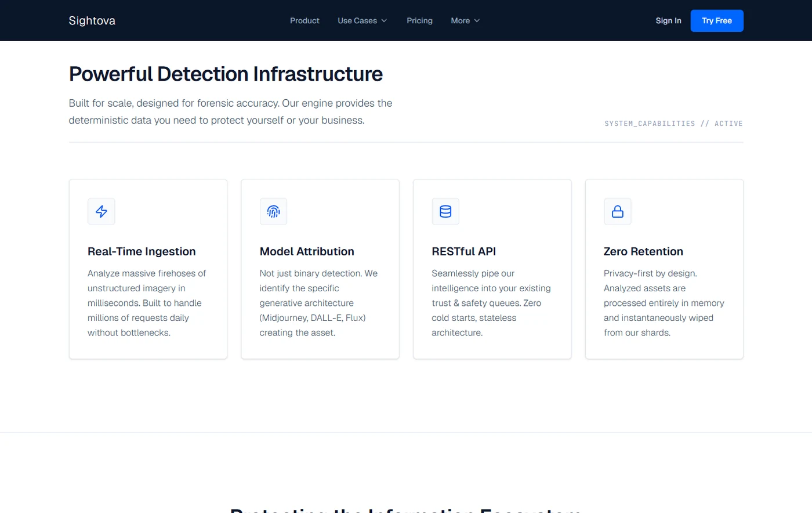Click the Real-Time Ingestion description paragraph
This screenshot has height=513, width=812.
point(147,303)
